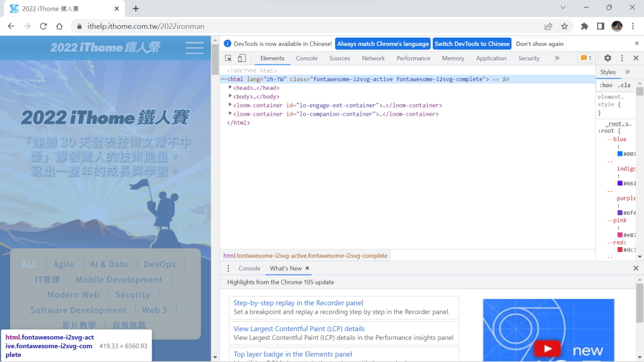Open the Extensions puzzle icon
Screen dimensions: 644x362
(584, 26)
